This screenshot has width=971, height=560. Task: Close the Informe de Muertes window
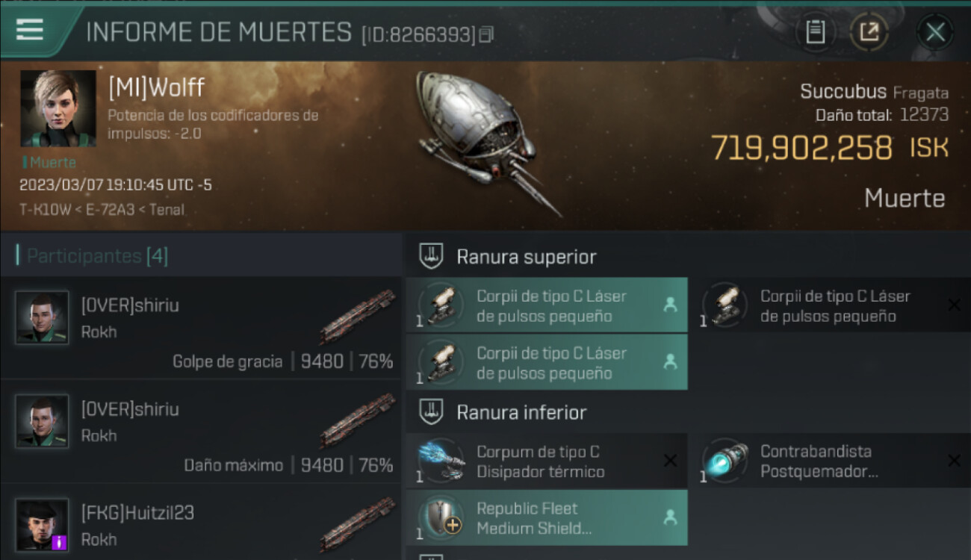click(x=935, y=32)
